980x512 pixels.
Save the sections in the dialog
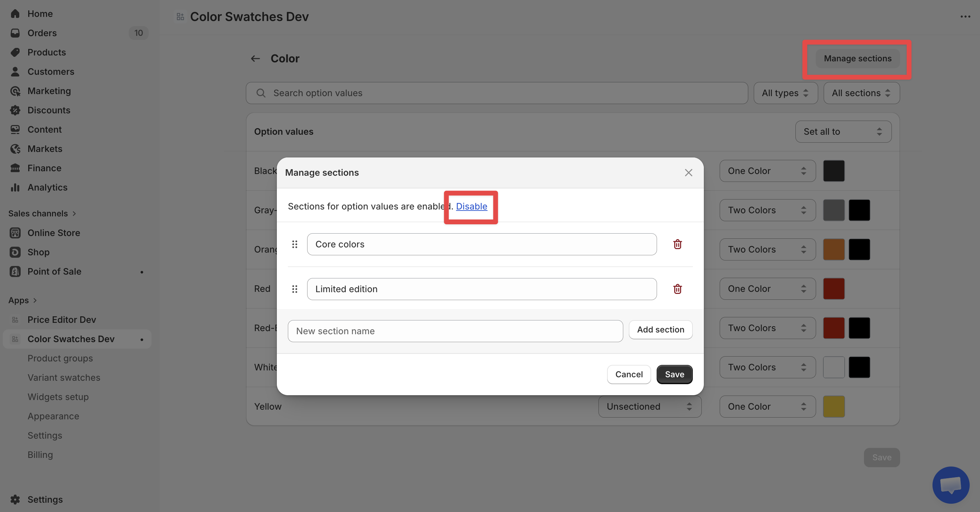(674, 375)
